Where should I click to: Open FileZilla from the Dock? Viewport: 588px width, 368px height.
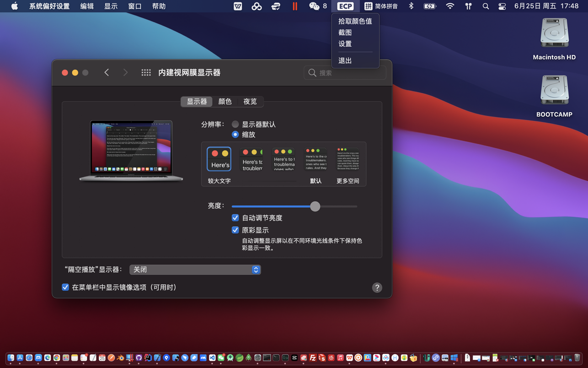pos(313,358)
